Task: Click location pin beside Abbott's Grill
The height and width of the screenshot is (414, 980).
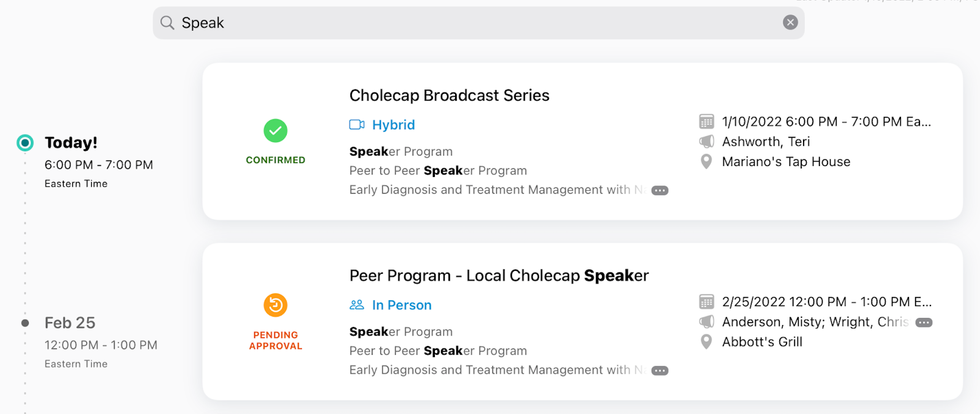Action: pos(706,342)
